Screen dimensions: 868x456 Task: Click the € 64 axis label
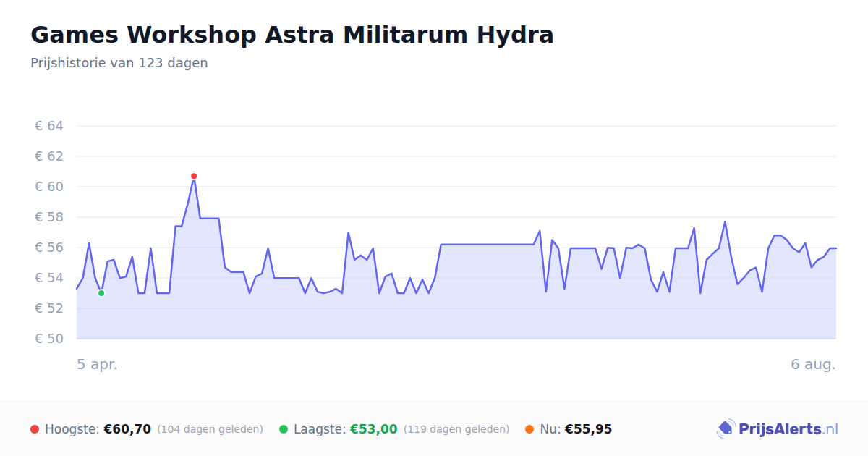[x=49, y=126]
